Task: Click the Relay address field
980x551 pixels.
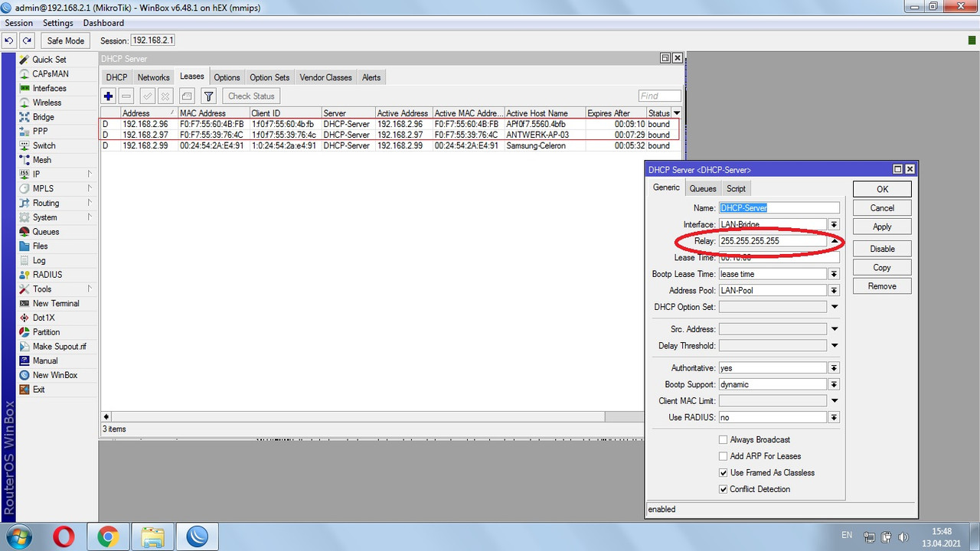Action: pyautogui.click(x=773, y=241)
